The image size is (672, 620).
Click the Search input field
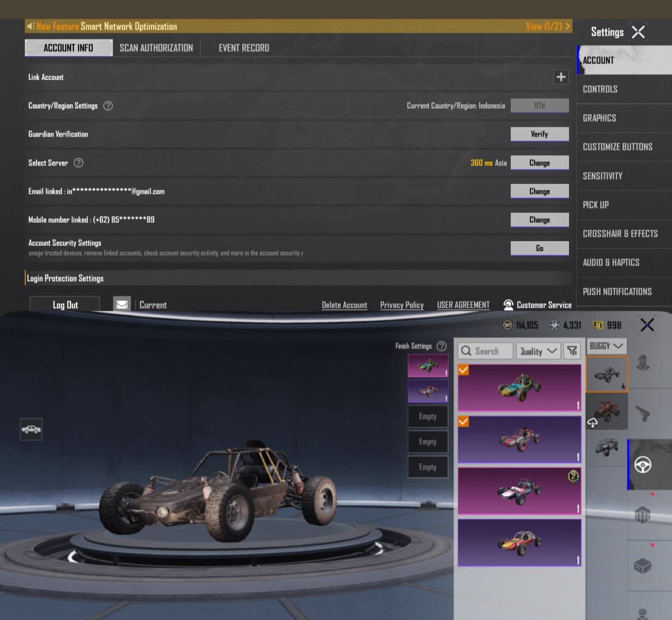(486, 351)
